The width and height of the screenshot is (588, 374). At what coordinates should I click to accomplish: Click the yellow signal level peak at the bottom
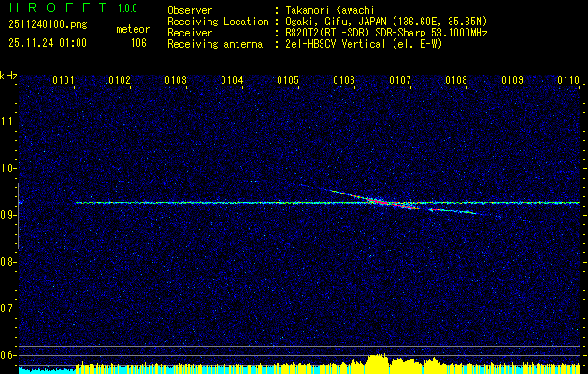(378, 364)
